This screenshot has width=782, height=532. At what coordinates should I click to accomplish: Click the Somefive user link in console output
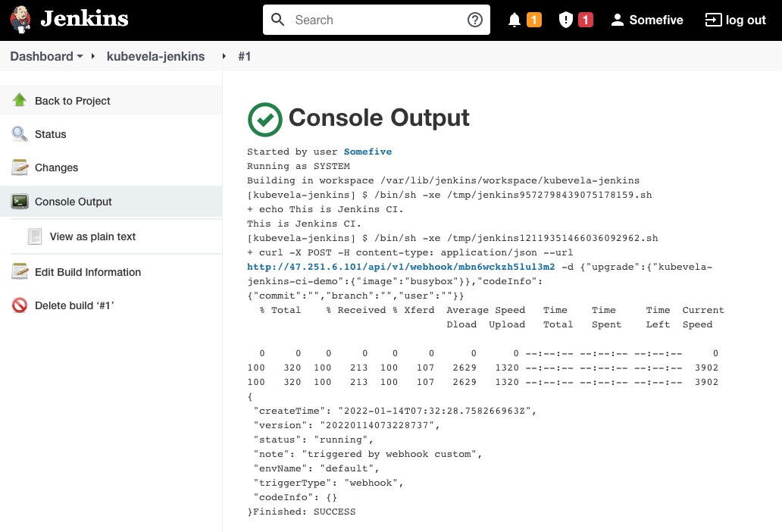tap(368, 152)
